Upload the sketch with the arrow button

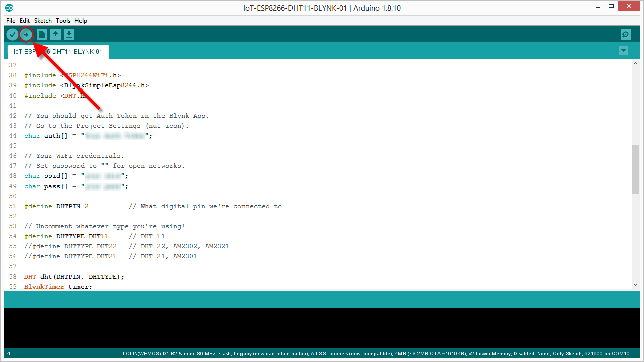(x=26, y=35)
